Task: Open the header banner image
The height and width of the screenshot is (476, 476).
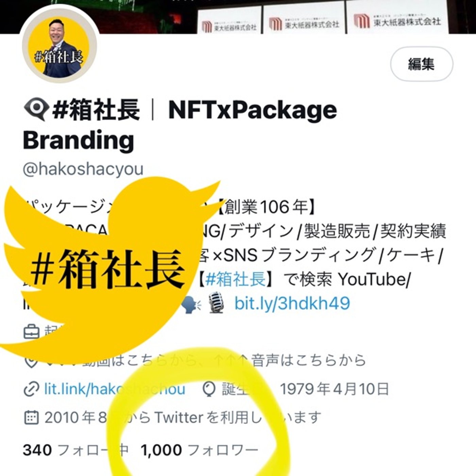Action: (x=238, y=16)
